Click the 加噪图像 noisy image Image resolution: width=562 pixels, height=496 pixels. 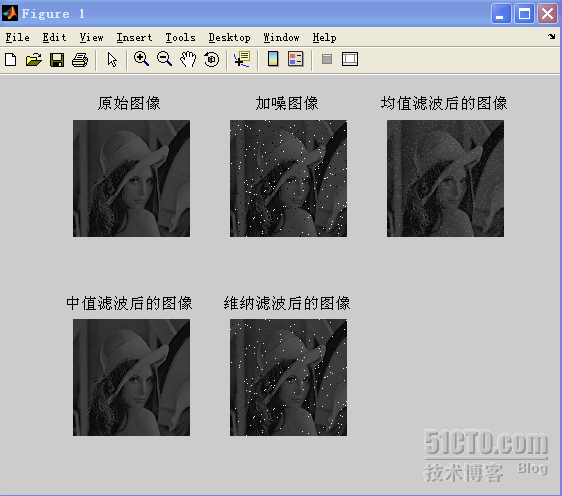pyautogui.click(x=289, y=178)
